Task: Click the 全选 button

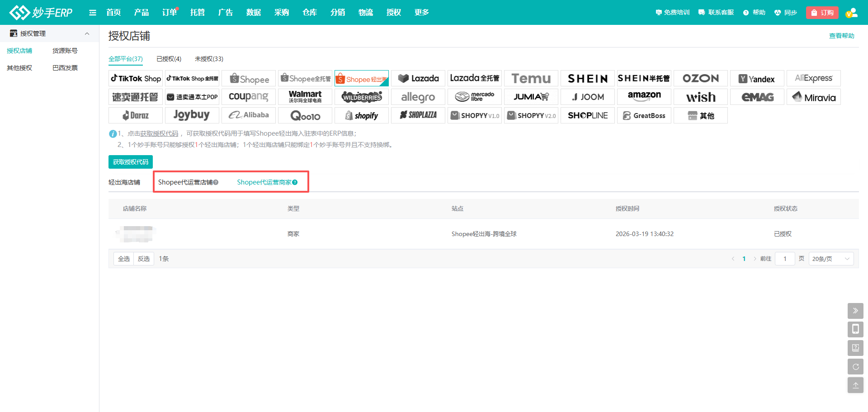Action: [x=123, y=259]
